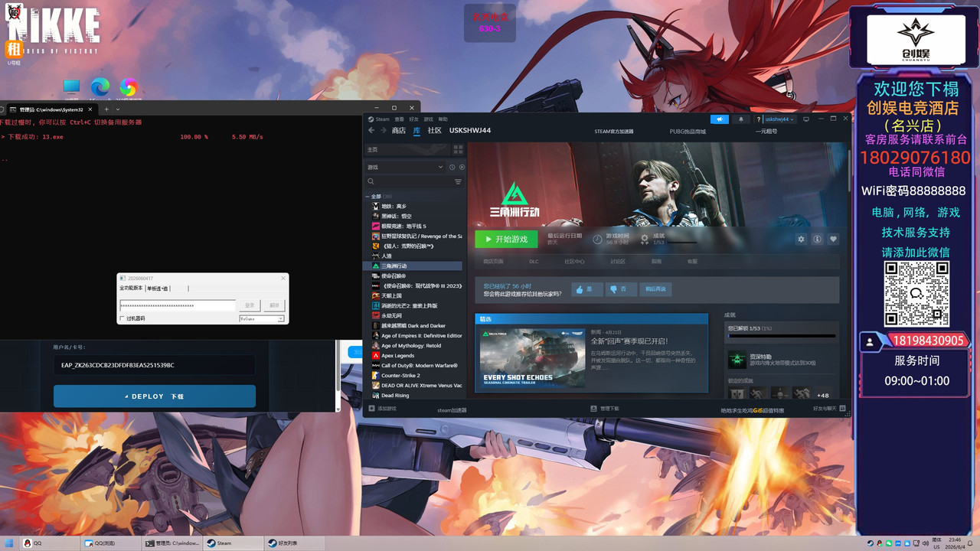
Task: Open the 管理员 terminal taskbar item
Action: 171,543
